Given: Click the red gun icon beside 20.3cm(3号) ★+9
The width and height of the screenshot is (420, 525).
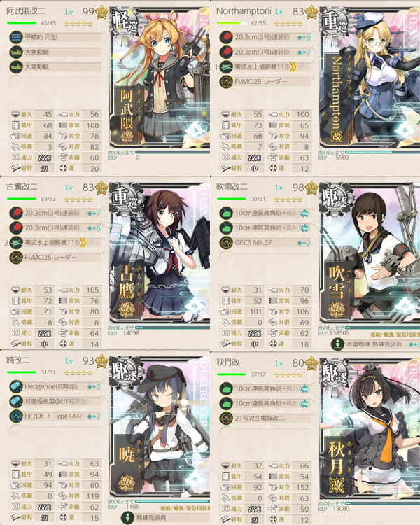Looking at the screenshot, I should click(x=226, y=37).
